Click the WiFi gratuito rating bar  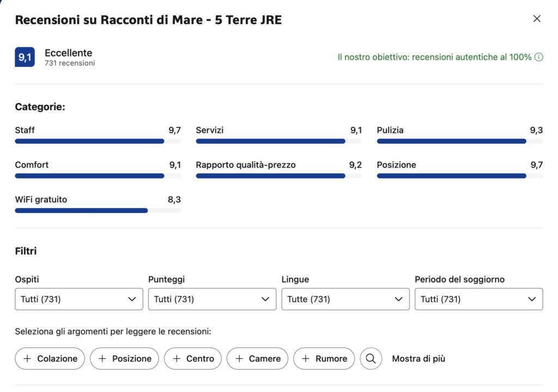click(98, 211)
